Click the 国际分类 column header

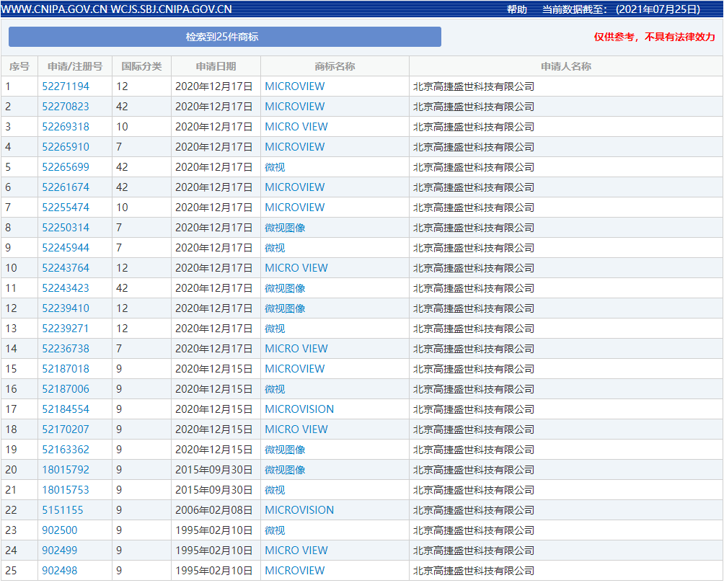point(141,66)
